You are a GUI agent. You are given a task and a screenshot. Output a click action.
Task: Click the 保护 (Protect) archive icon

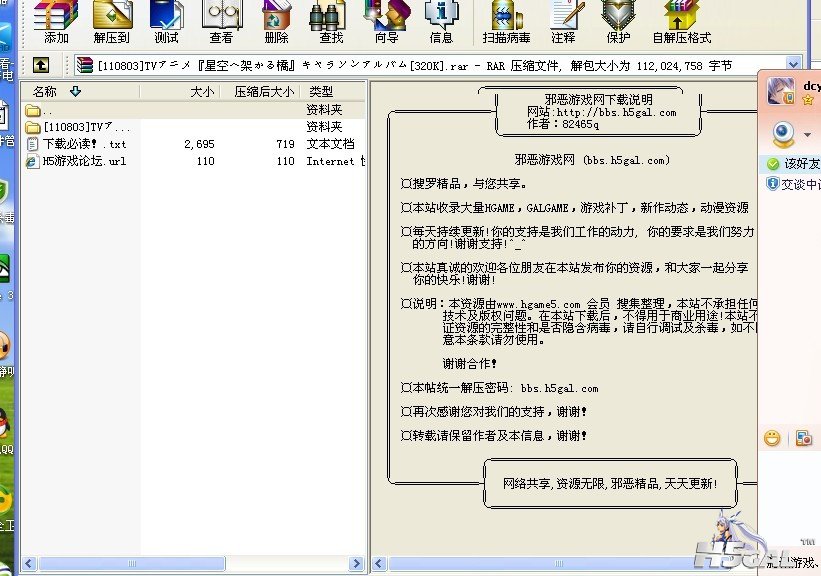coord(618,21)
